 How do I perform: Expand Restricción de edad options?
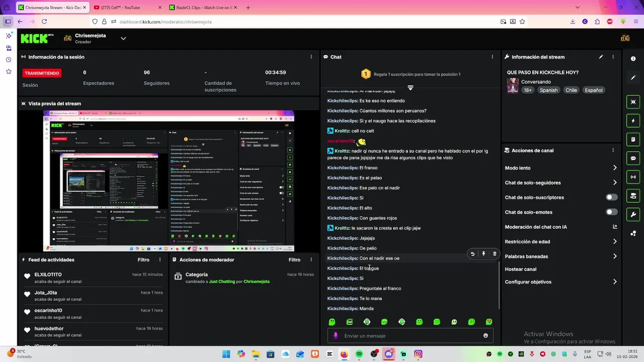pos(614,241)
